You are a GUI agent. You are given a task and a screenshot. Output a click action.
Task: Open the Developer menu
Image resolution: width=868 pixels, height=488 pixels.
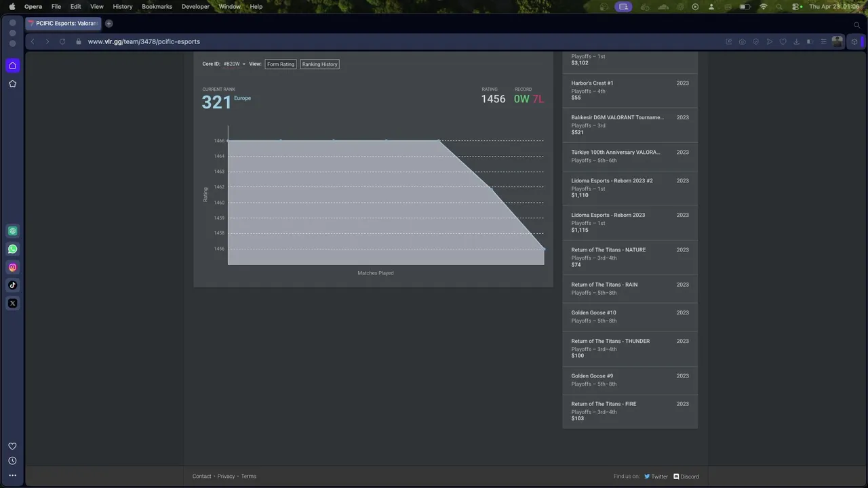195,6
